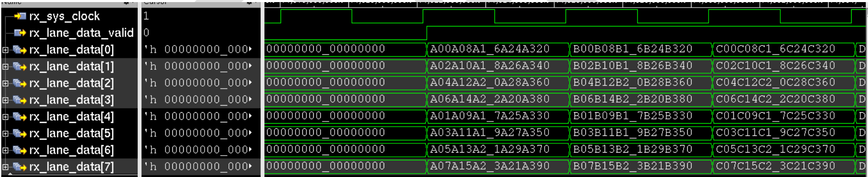Expand the rx_lane_data[3] bus
The image size is (868, 177).
[x=5, y=100]
